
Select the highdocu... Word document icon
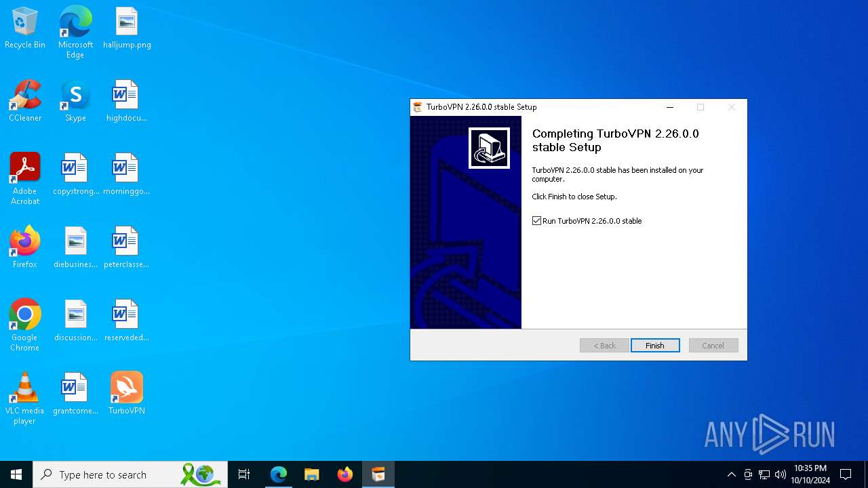(x=126, y=102)
